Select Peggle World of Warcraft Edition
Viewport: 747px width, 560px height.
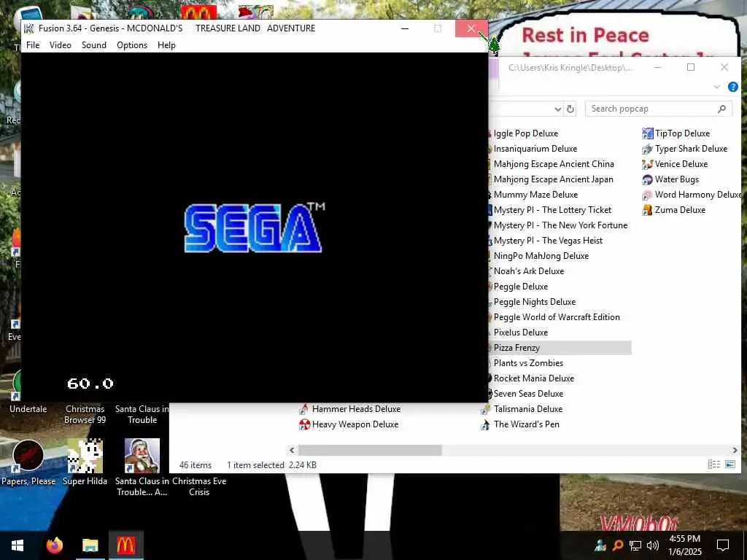557,317
